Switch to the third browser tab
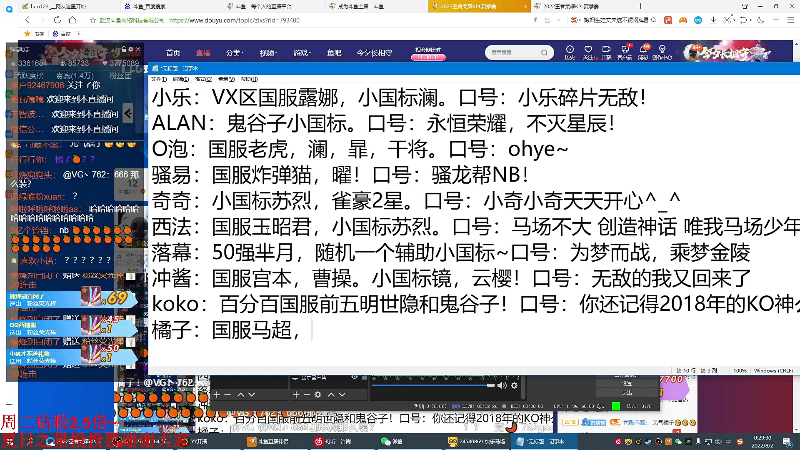This screenshot has width=800, height=450. [273, 6]
